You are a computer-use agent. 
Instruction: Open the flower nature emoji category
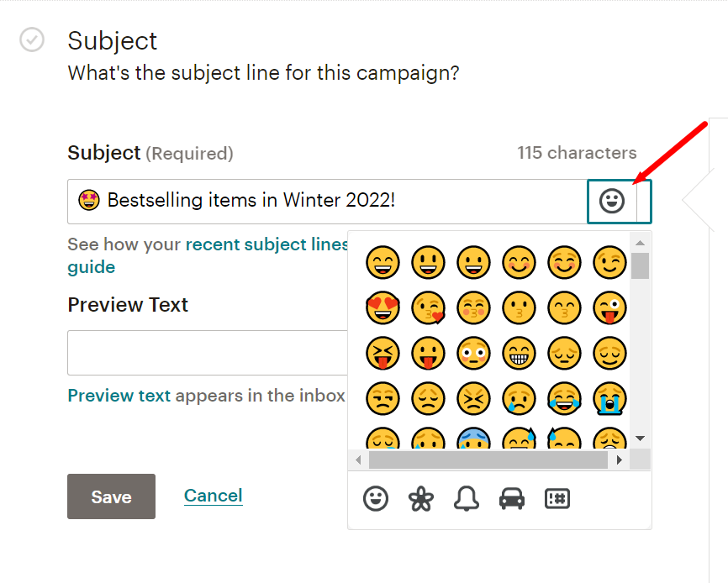coord(420,499)
